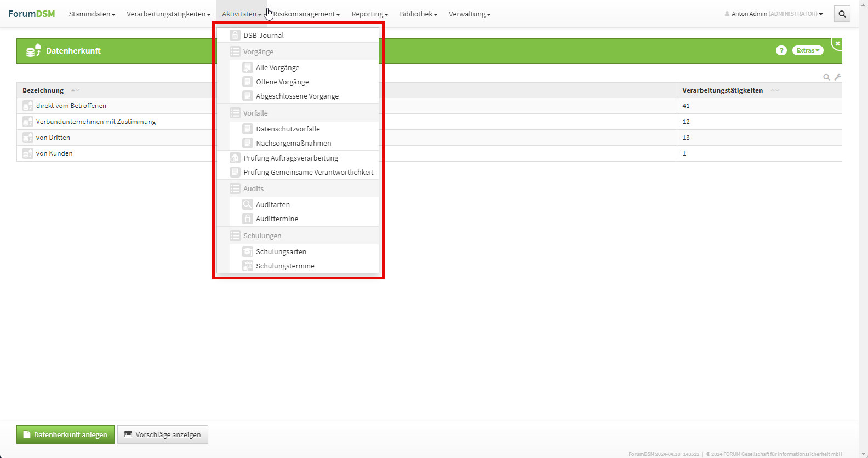Screen dimensions: 868x458
Task: Open the Reporting menu
Action: (x=369, y=14)
